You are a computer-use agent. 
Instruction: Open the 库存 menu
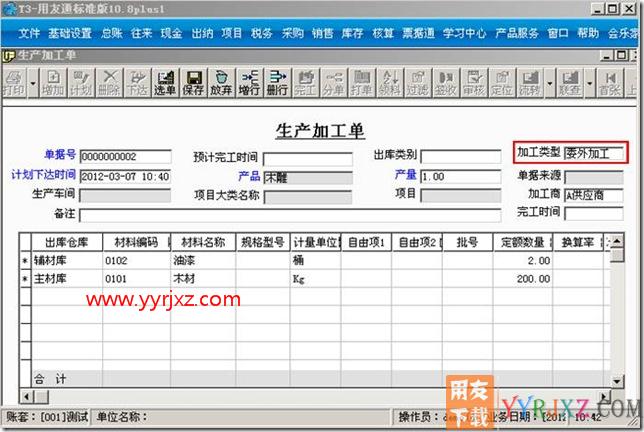[x=352, y=33]
